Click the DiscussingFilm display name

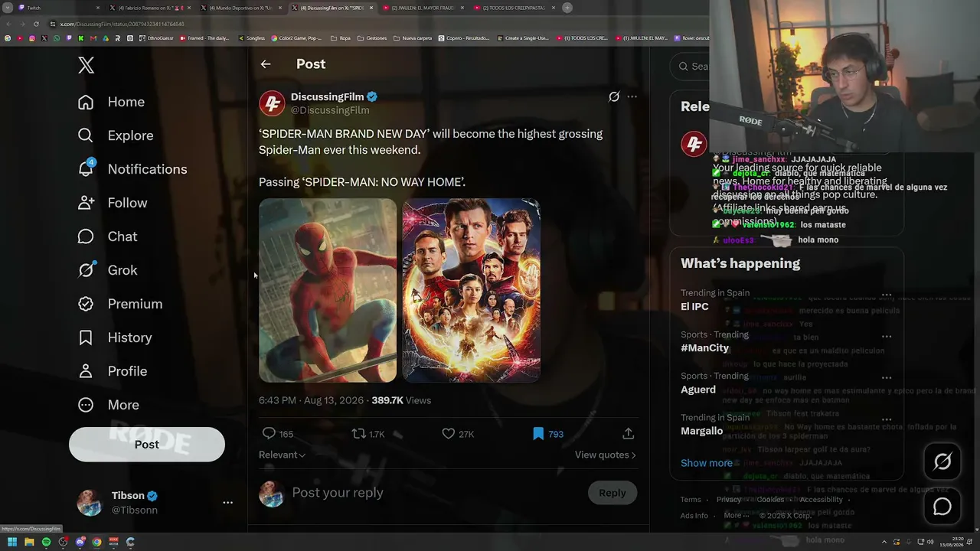click(x=327, y=96)
